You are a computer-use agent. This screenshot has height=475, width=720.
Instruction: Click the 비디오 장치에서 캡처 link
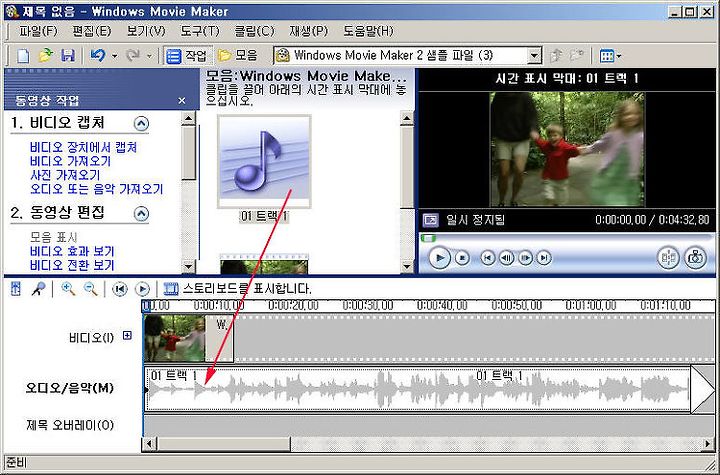[x=83, y=147]
